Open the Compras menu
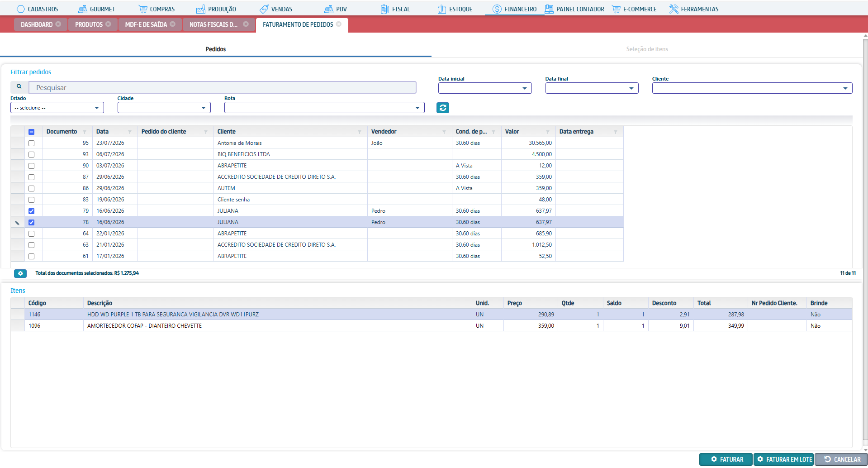 tap(157, 9)
